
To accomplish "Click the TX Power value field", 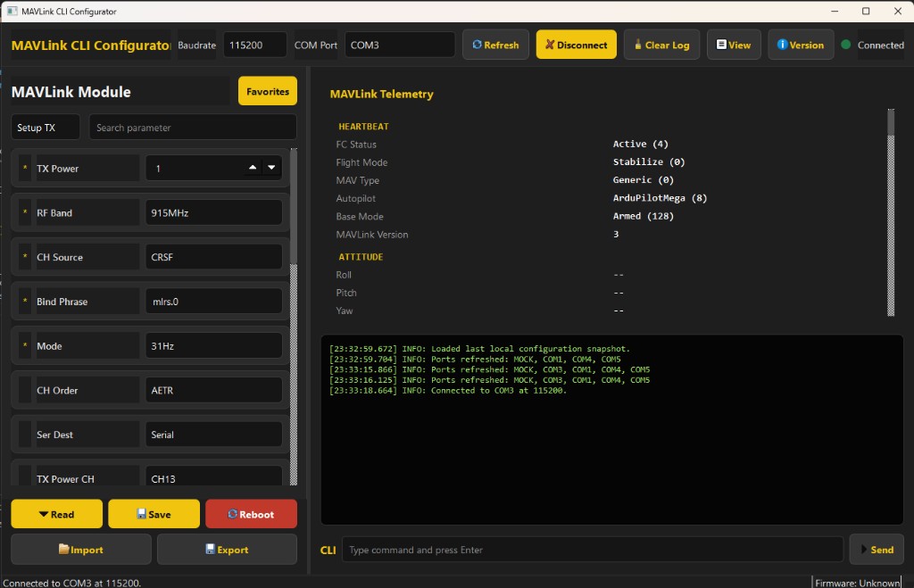I will 195,169.
